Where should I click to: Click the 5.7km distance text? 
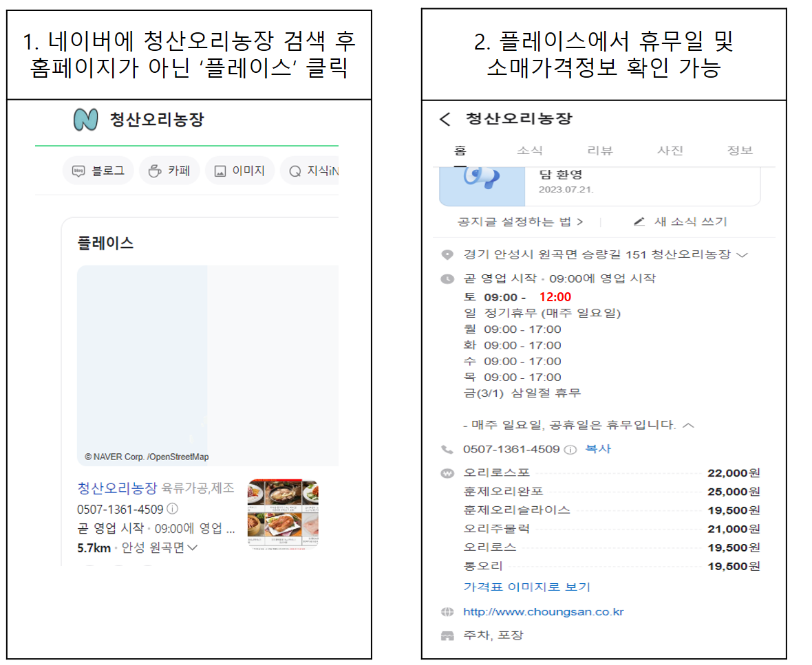tap(94, 548)
